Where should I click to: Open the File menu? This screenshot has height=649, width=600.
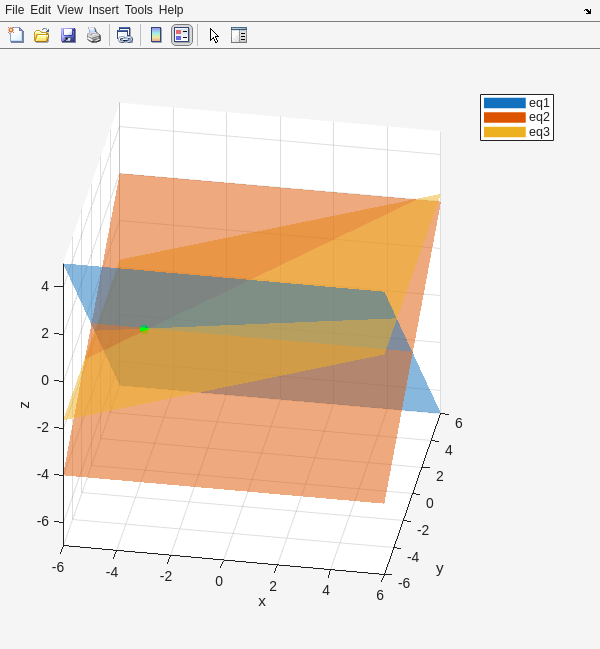tap(14, 10)
